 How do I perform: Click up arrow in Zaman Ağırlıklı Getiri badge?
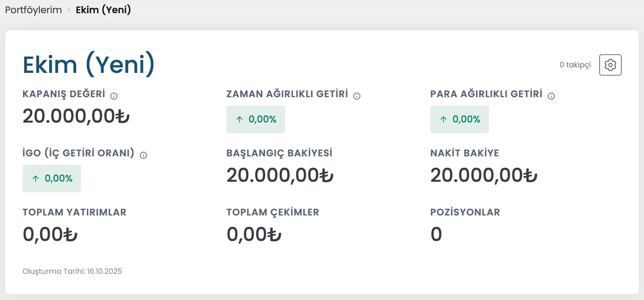click(240, 119)
